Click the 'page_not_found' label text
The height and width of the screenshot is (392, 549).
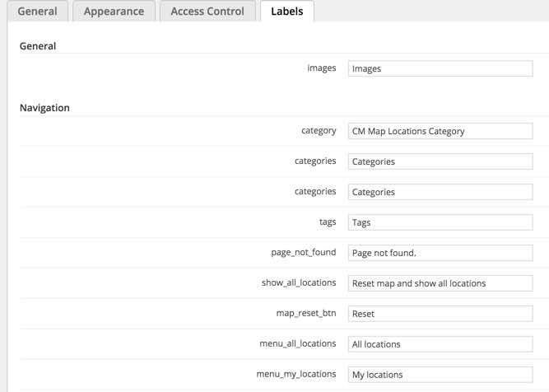pos(304,252)
